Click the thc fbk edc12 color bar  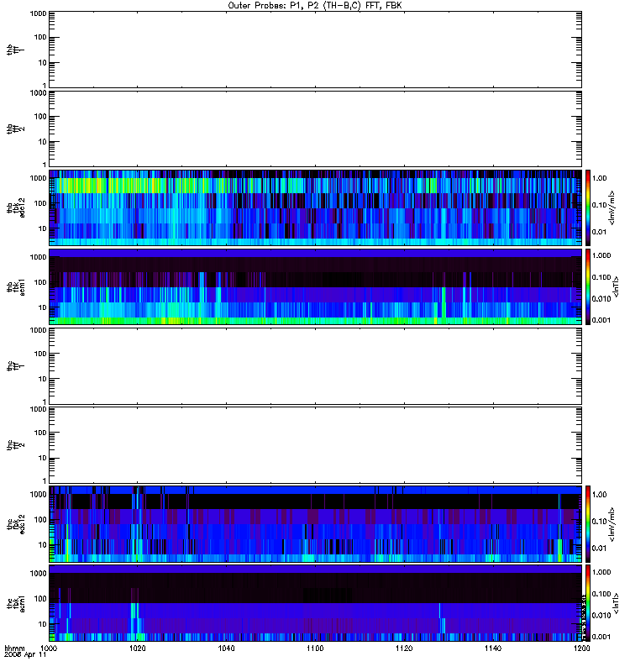pos(588,523)
